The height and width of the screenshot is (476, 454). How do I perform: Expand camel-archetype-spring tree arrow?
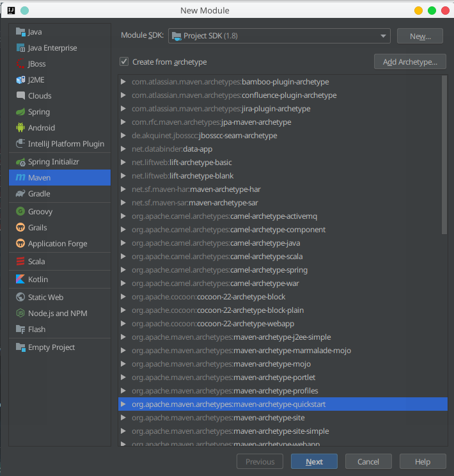123,270
